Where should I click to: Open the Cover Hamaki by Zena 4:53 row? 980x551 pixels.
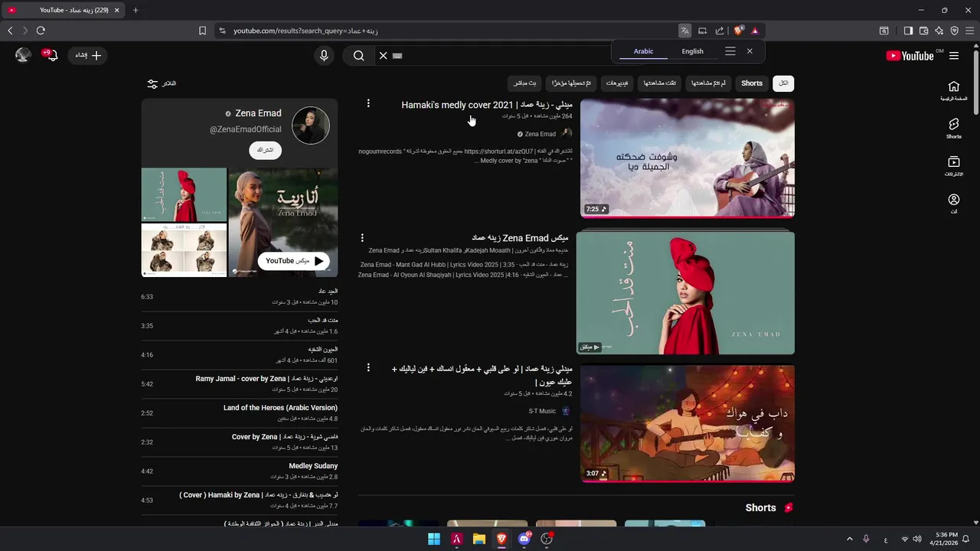click(x=240, y=500)
